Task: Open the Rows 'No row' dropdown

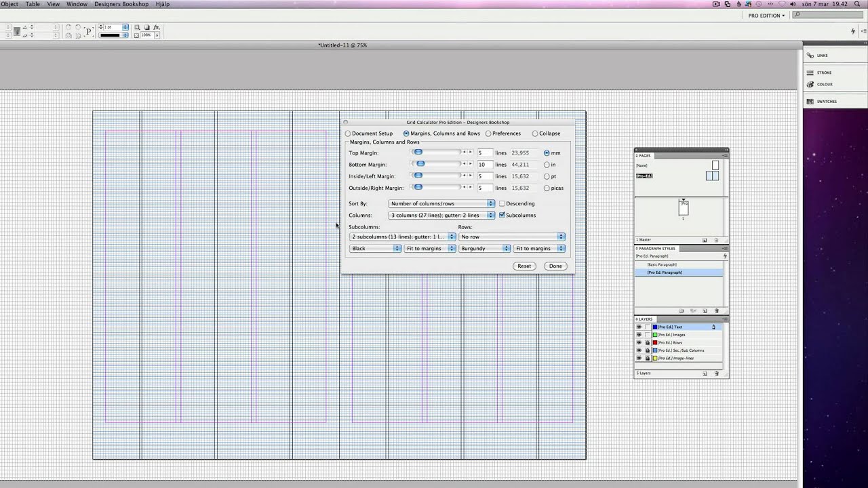Action: click(512, 237)
